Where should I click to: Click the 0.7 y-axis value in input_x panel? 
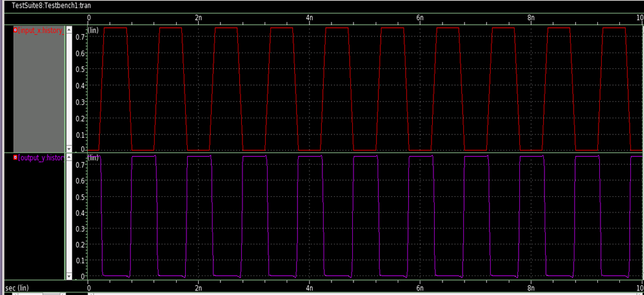[x=80, y=37]
